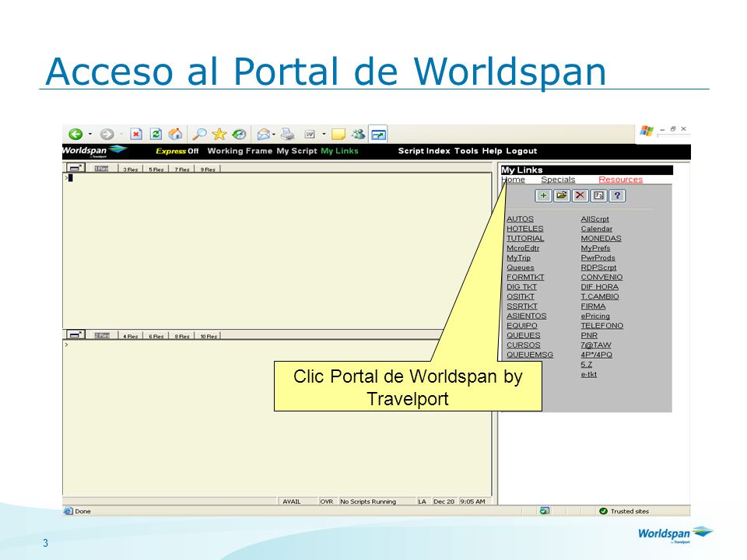Toggle Express Off mode
Image resolution: width=747 pixels, height=560 pixels.
point(177,151)
